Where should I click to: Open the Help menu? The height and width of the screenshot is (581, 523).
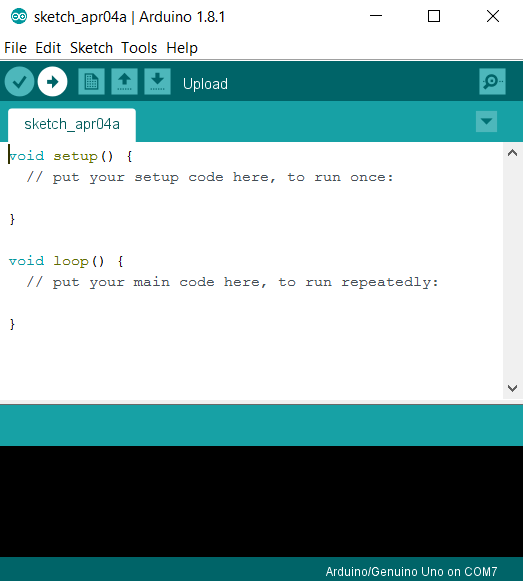[x=182, y=48]
